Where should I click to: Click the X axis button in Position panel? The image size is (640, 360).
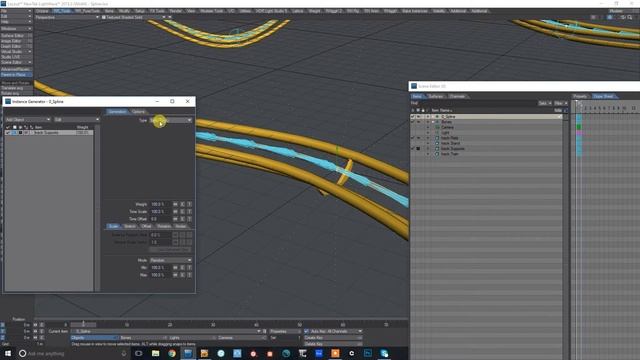click(x=2, y=325)
